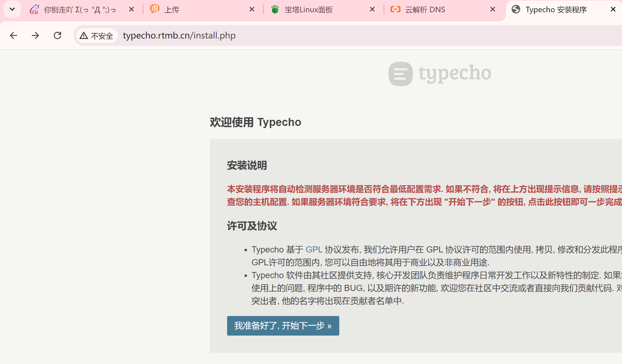Close the 宝塔Linux面板 tab

(372, 9)
